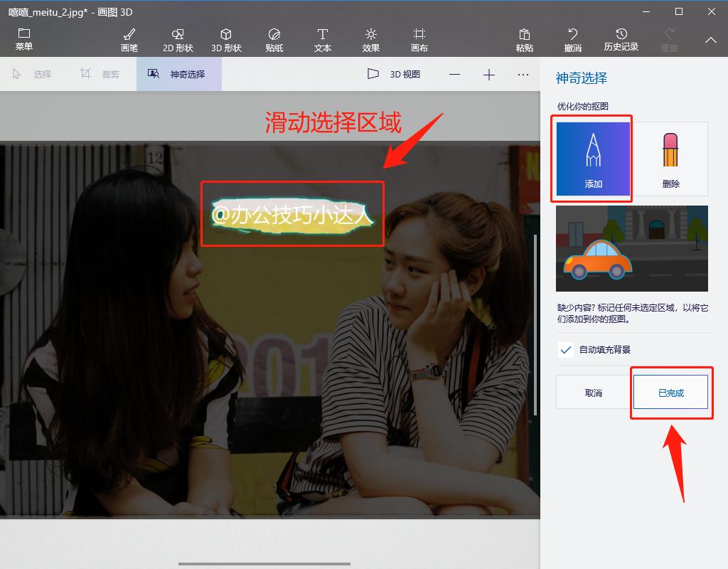Open the 3D 形状 shapes panel

point(226,39)
